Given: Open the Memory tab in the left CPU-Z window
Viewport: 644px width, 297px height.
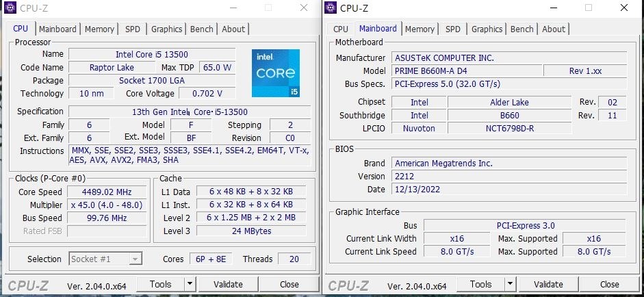Looking at the screenshot, I should coord(99,29).
